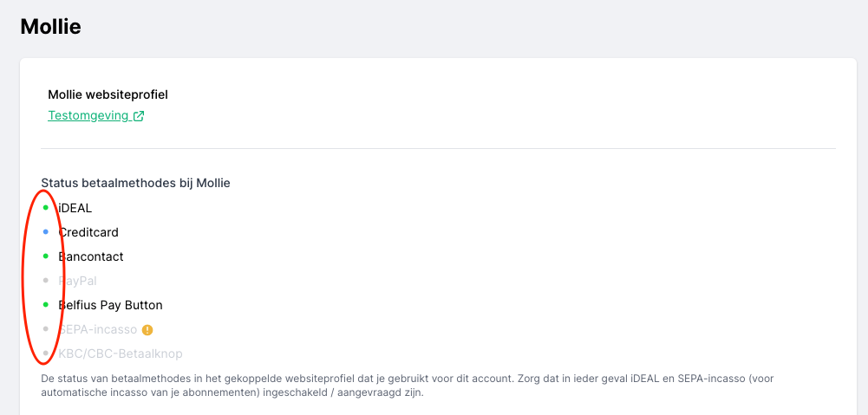Click the orange warning icon next to SEPA-incasso
The image size is (868, 415).
tap(147, 329)
